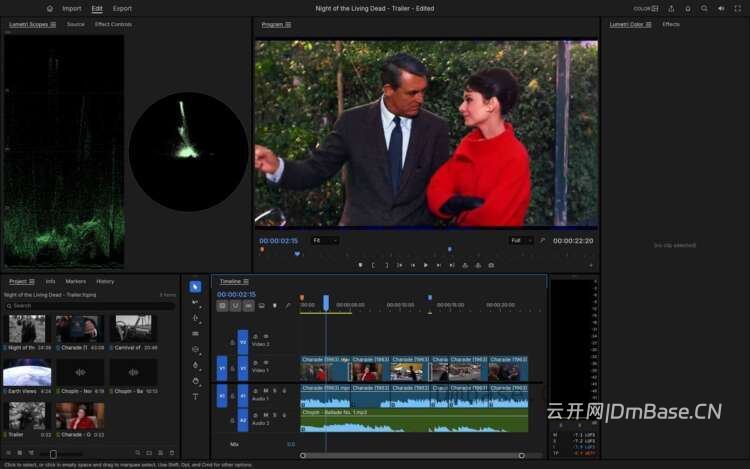Add marker button in Timeline header
The image size is (750, 469).
(275, 305)
